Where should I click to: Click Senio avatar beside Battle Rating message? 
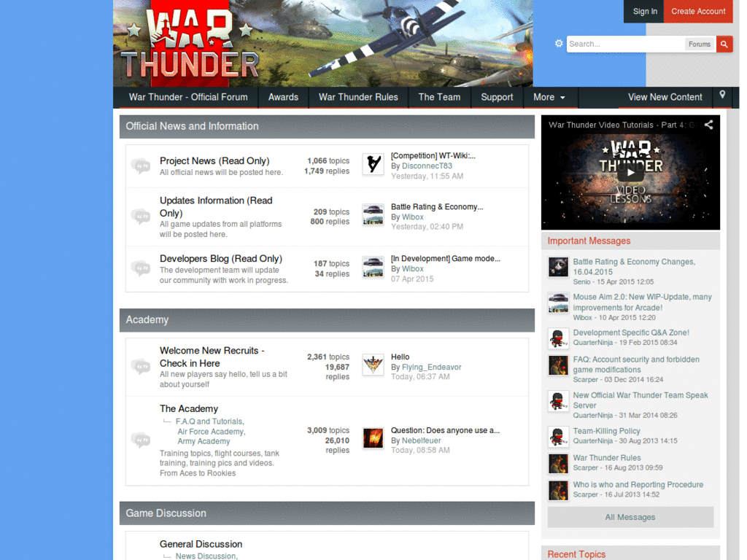tap(558, 267)
